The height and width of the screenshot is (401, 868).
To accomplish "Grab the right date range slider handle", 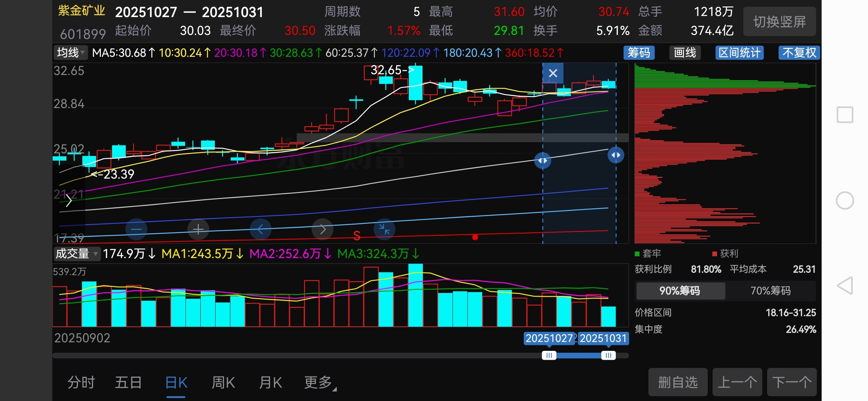I will 608,356.
